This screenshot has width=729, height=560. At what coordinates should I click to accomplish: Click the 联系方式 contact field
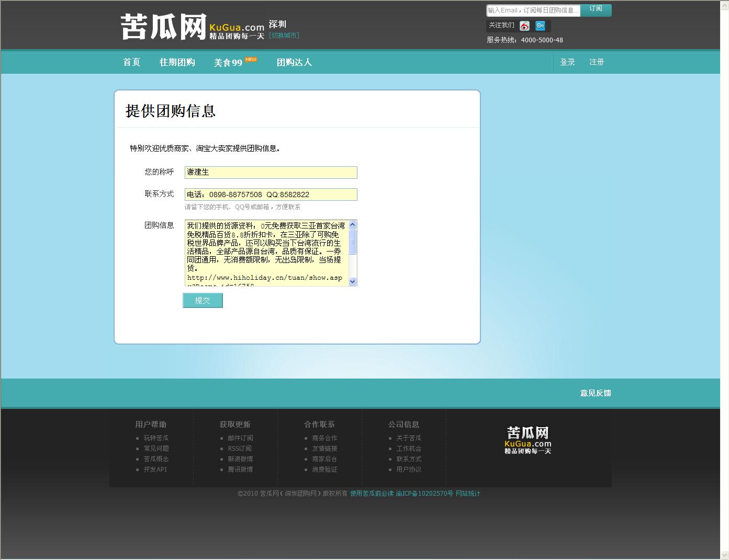tap(271, 195)
